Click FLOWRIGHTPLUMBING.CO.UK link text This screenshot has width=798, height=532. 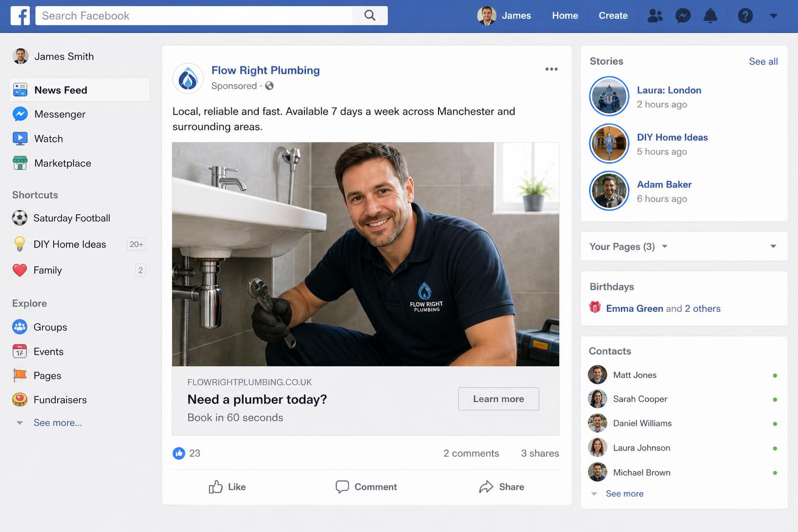[x=249, y=382]
